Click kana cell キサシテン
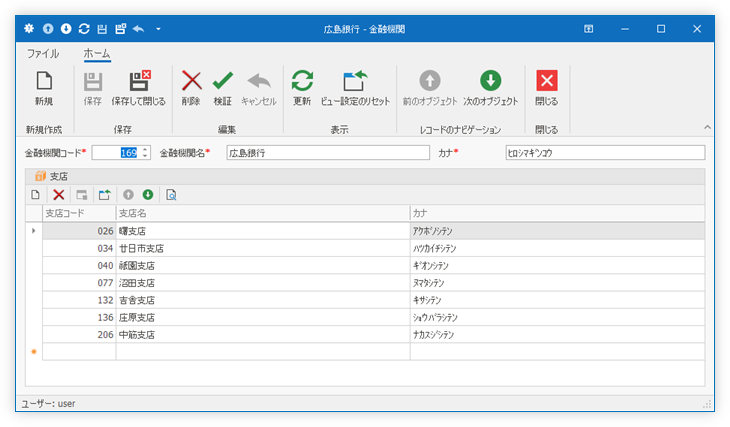 click(557, 300)
